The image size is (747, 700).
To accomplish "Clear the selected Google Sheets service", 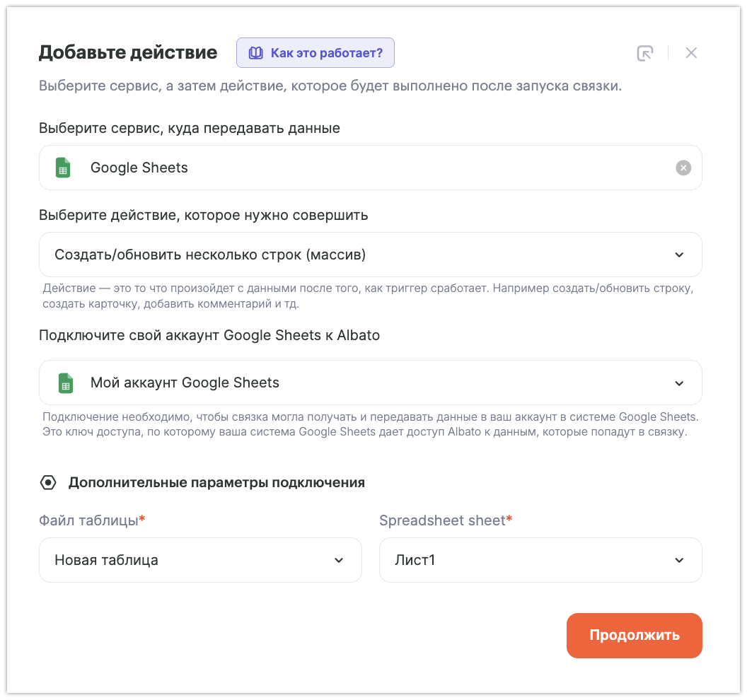I will pyautogui.click(x=683, y=168).
